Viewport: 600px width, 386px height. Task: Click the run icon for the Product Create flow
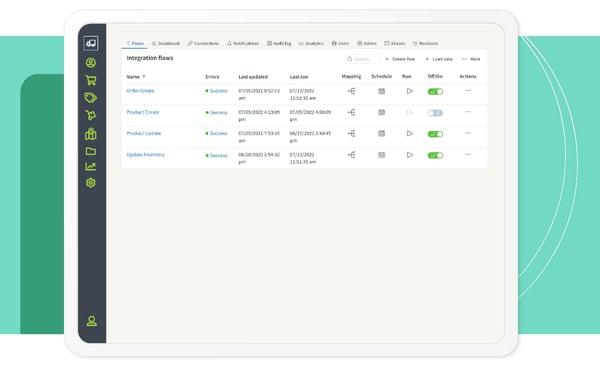409,112
